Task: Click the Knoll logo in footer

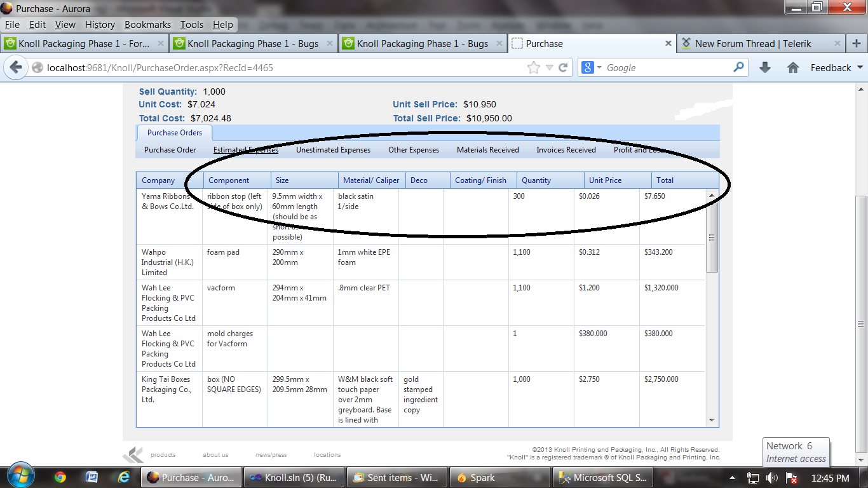Action: point(133,455)
